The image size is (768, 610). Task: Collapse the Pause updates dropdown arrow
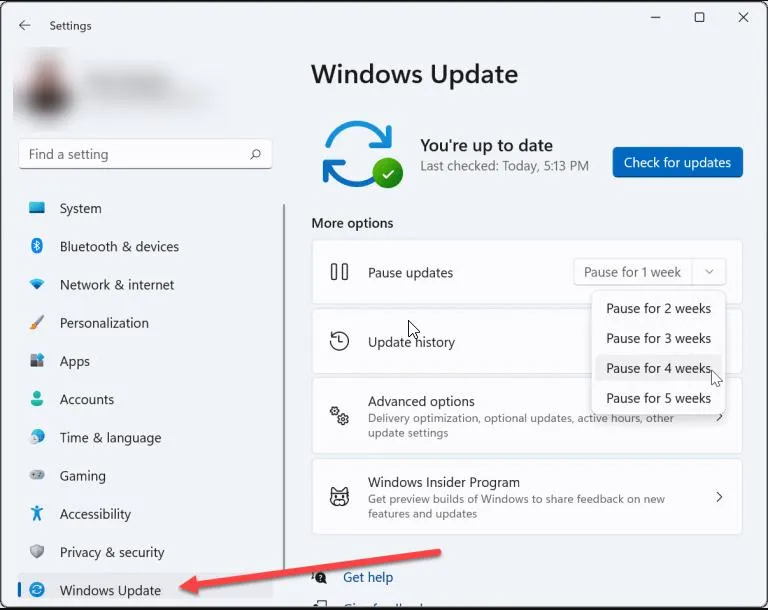[x=709, y=272]
